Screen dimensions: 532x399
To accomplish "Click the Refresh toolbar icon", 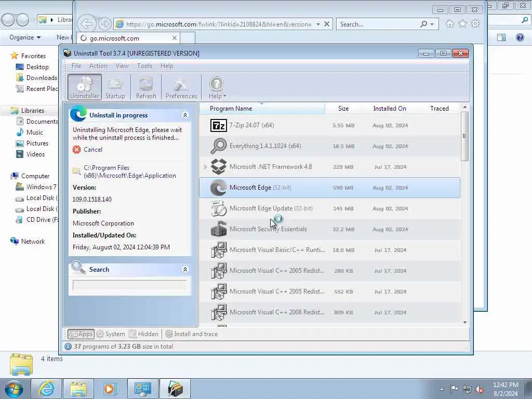I will [x=146, y=87].
